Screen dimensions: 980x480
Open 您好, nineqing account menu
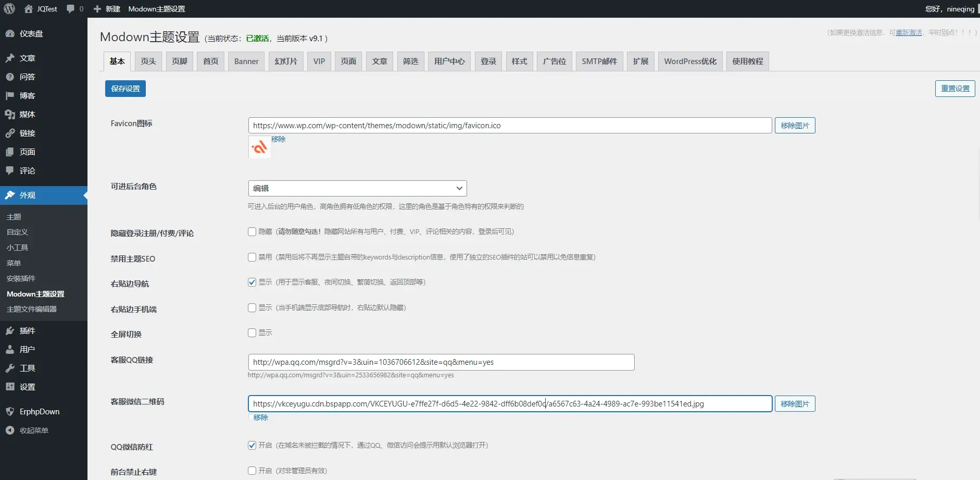[950, 9]
